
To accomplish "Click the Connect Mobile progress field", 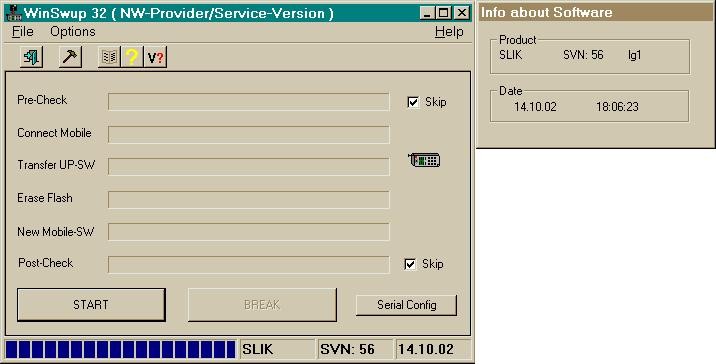I will [x=249, y=135].
